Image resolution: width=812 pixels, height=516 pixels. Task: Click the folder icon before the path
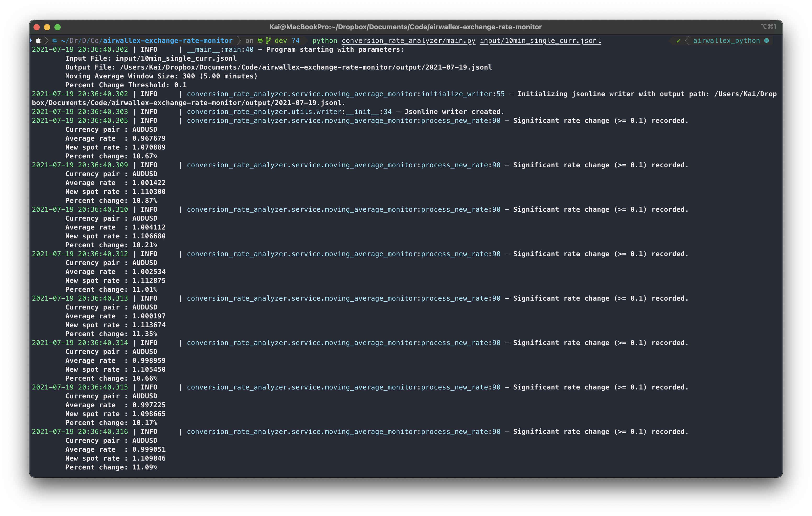(55, 41)
